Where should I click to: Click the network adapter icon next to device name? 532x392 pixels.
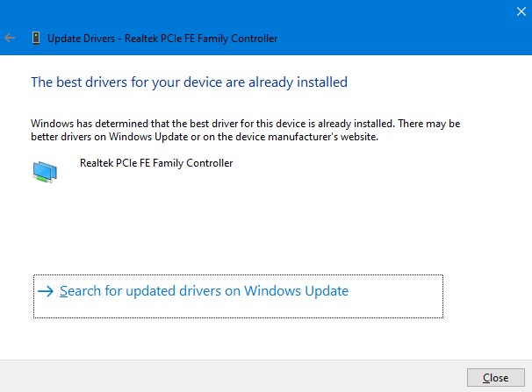pyautogui.click(x=45, y=172)
